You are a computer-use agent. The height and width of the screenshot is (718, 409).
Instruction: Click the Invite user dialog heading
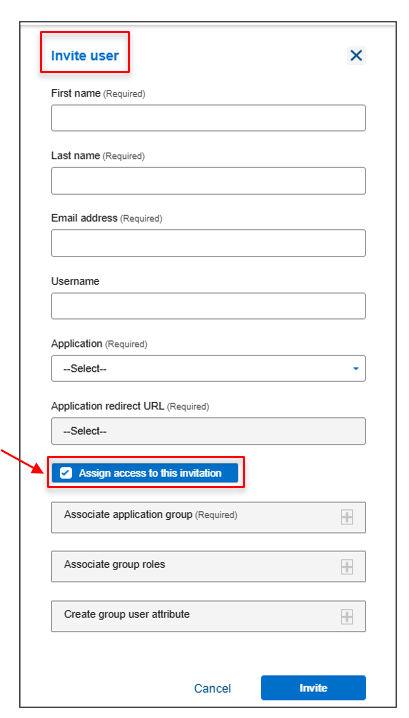click(85, 55)
